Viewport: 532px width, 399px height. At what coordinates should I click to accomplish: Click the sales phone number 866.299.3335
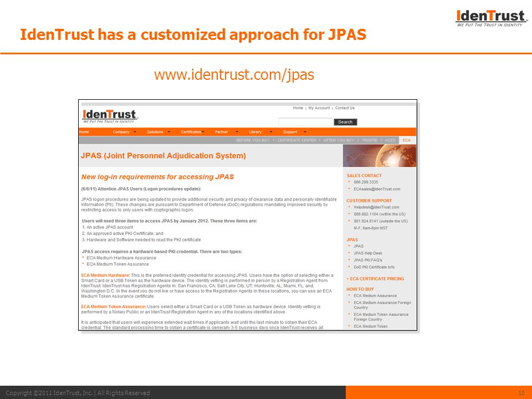tap(366, 182)
